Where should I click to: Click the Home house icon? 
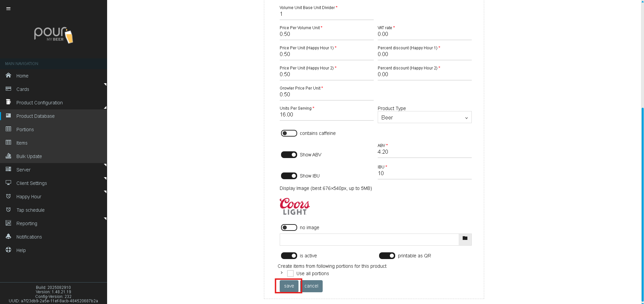point(8,75)
